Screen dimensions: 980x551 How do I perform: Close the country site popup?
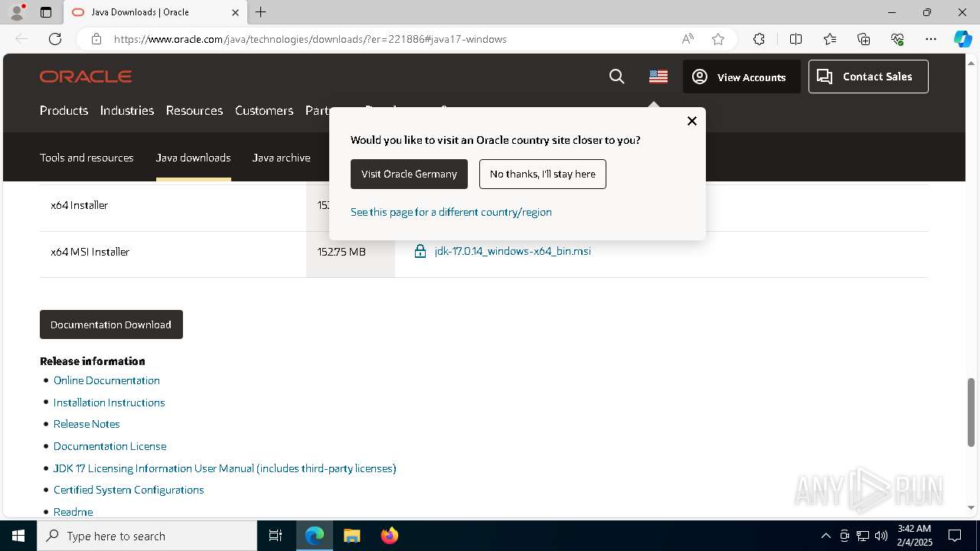pyautogui.click(x=692, y=121)
